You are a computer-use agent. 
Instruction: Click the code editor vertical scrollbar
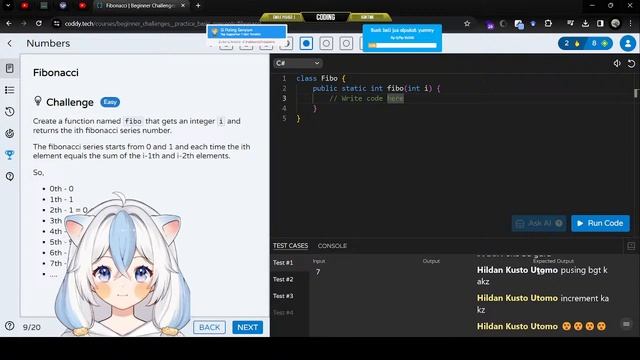[x=636, y=93]
